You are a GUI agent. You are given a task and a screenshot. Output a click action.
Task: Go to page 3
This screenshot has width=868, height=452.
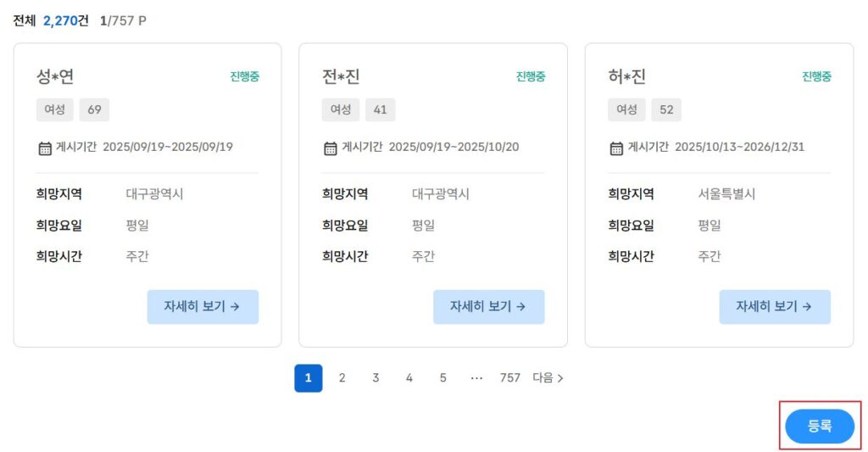376,377
